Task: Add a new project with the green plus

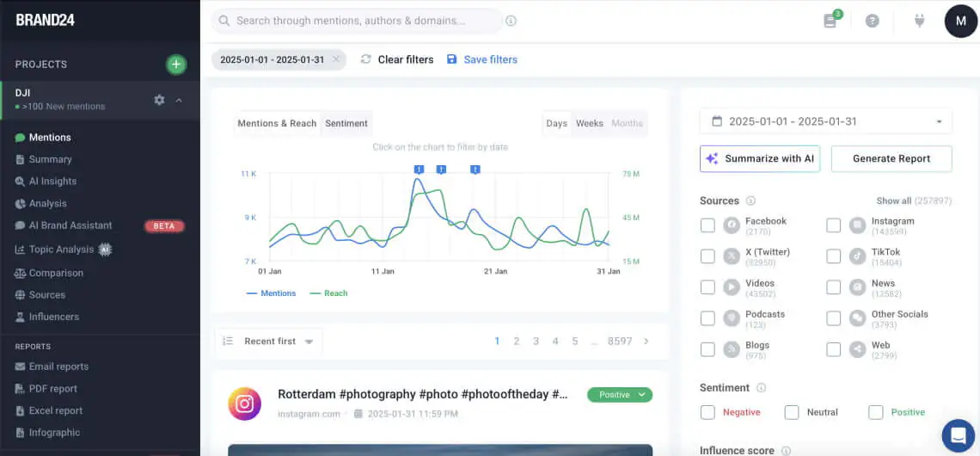Action: pos(176,65)
